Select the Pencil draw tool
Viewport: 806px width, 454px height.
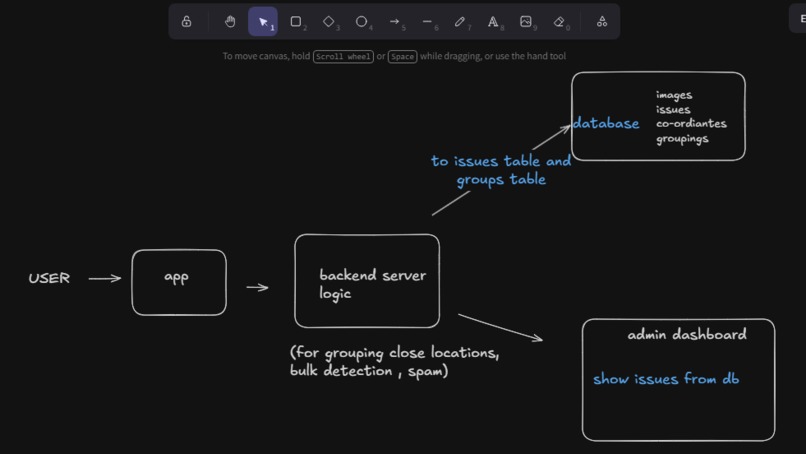tap(460, 22)
